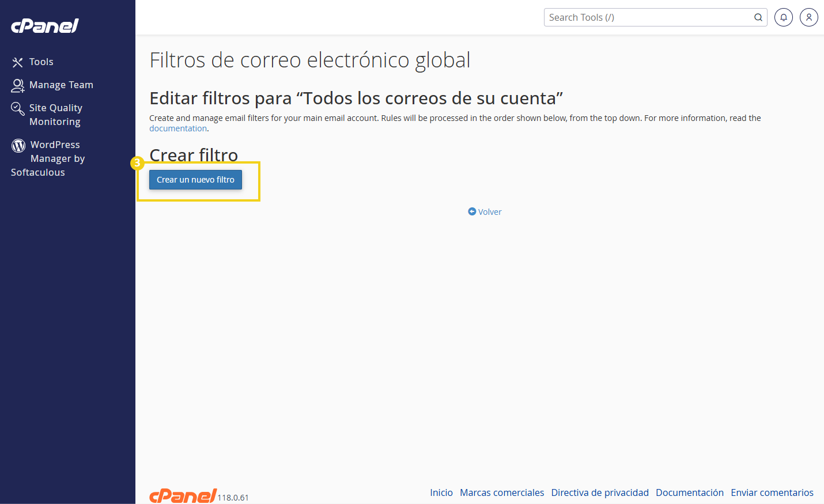Click the orange step 3 badge marker
The width and height of the screenshot is (824, 504).
pyautogui.click(x=137, y=163)
